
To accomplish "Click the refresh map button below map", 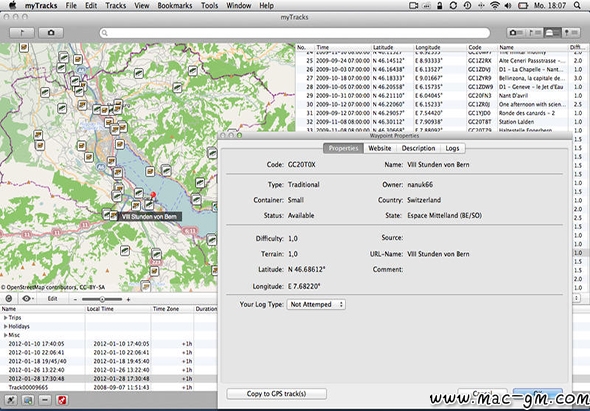I will coord(9,299).
